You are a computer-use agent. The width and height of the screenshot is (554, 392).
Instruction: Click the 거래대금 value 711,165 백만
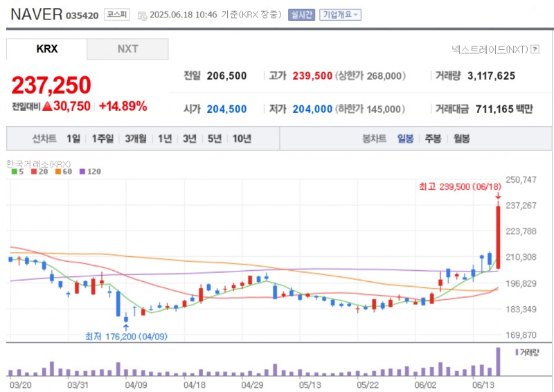click(504, 109)
